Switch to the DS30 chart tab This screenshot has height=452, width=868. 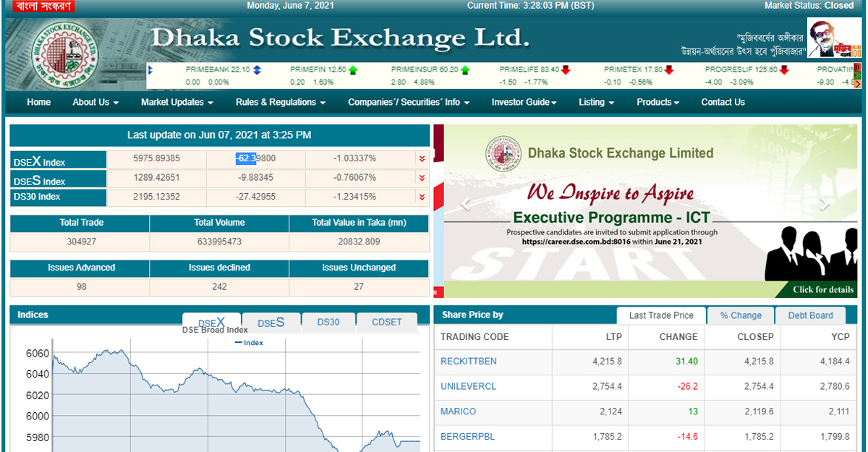[328, 322]
